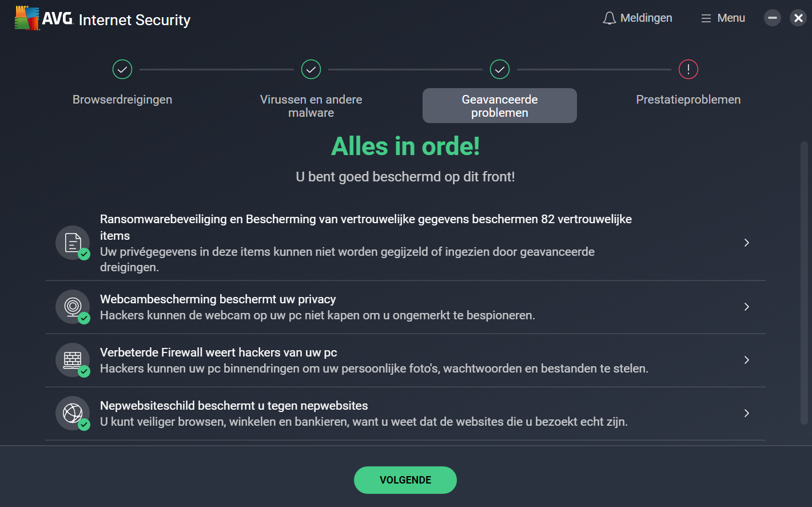
Task: Expand the Nepwebsiteschild row chevron
Action: coord(747,413)
